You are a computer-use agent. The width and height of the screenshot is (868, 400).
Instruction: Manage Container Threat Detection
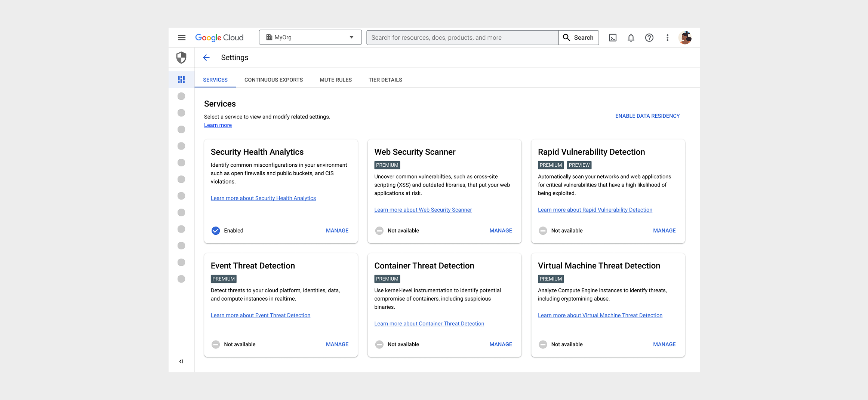tap(501, 344)
